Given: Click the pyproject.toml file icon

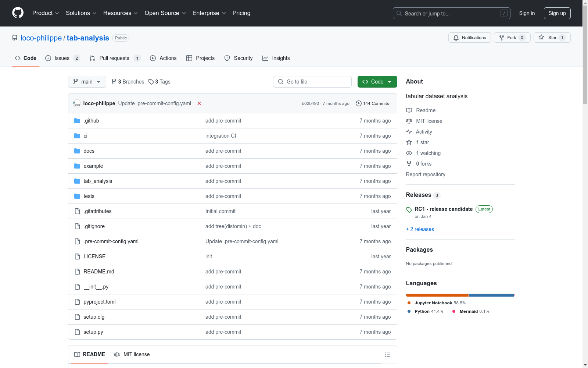Looking at the screenshot, I should point(77,302).
